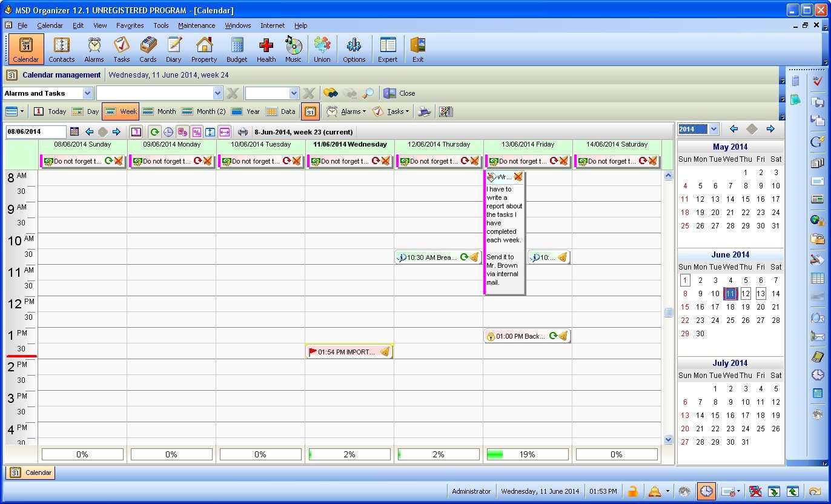
Task: Click Friday's 19% progress bar
Action: click(x=528, y=454)
